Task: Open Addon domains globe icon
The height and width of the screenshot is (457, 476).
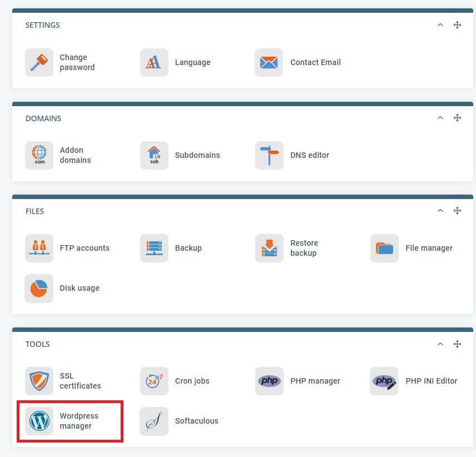Action: 39,156
